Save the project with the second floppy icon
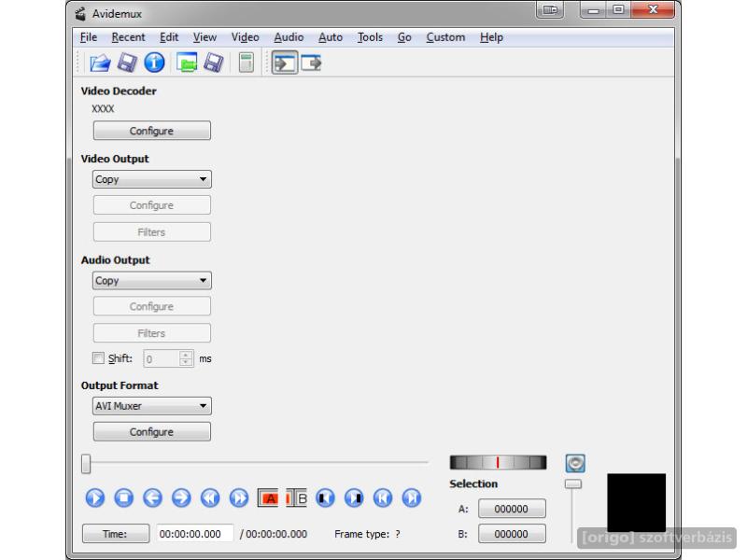 (214, 63)
